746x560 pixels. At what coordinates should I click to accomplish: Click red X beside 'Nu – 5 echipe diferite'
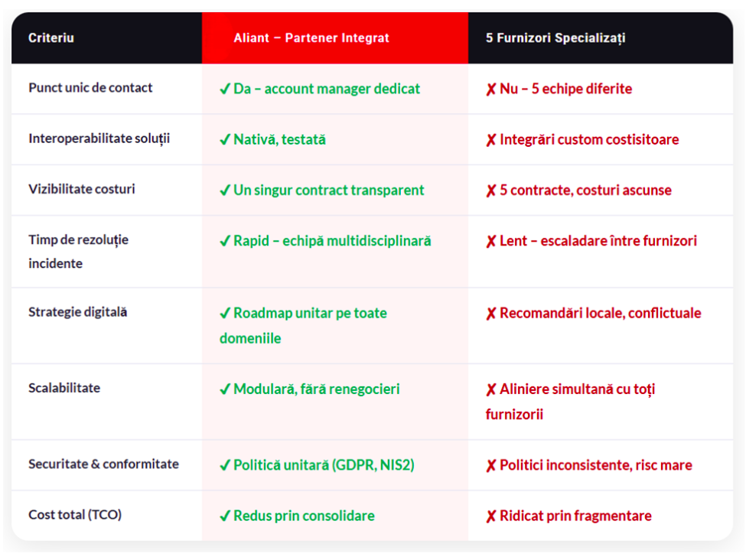(491, 90)
